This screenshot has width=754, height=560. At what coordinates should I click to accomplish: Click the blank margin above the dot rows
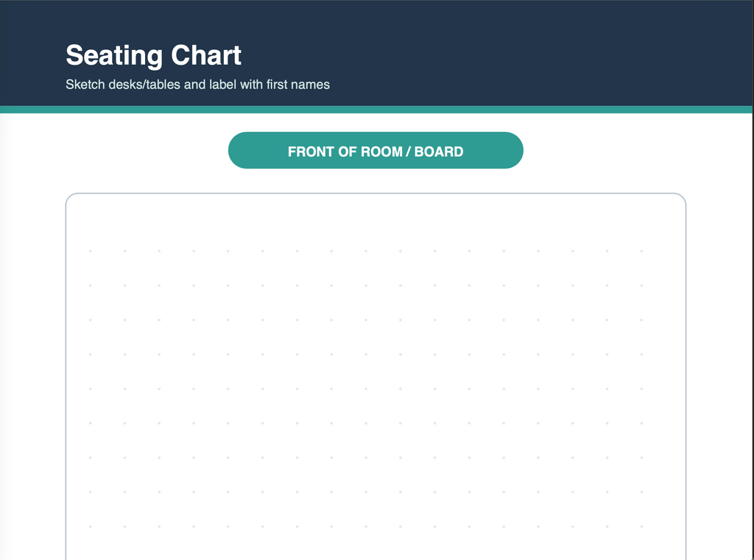pyautogui.click(x=376, y=221)
